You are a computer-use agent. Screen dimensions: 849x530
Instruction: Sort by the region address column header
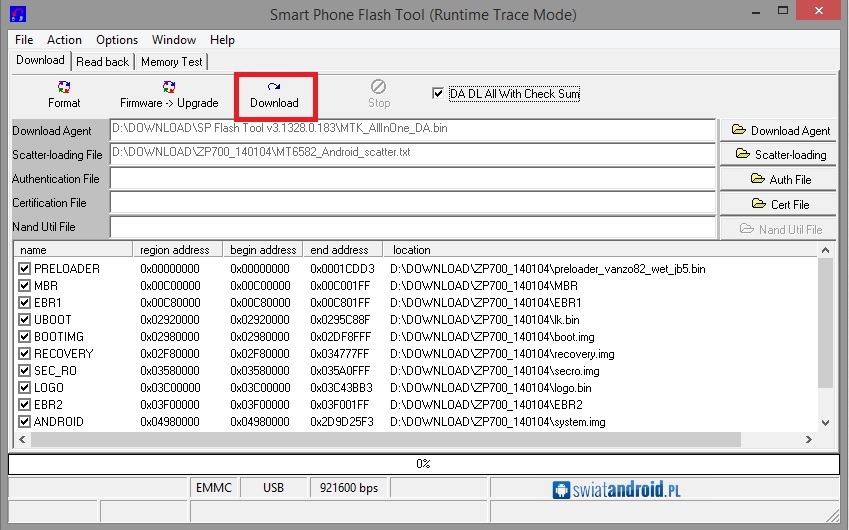(x=175, y=250)
